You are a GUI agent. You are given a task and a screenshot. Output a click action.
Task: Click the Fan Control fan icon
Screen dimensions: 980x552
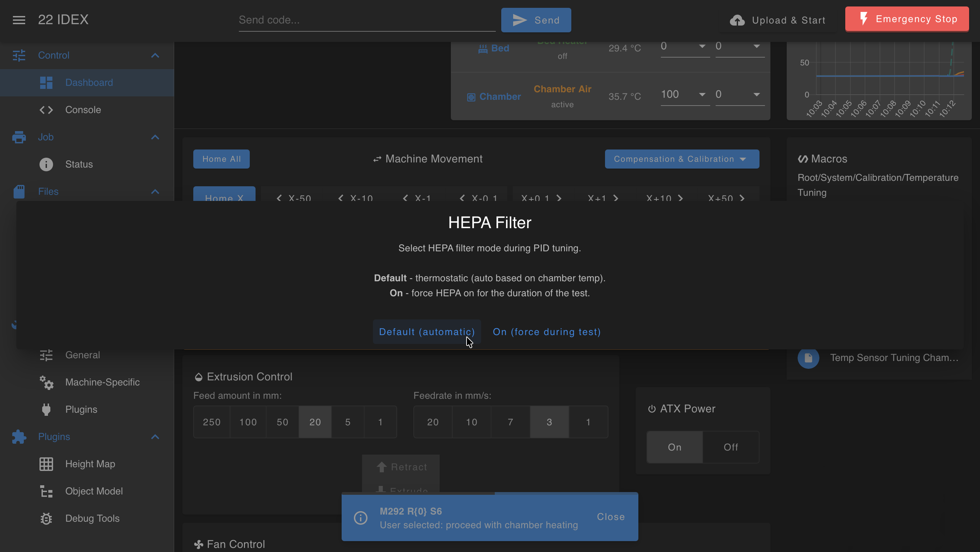(x=198, y=545)
